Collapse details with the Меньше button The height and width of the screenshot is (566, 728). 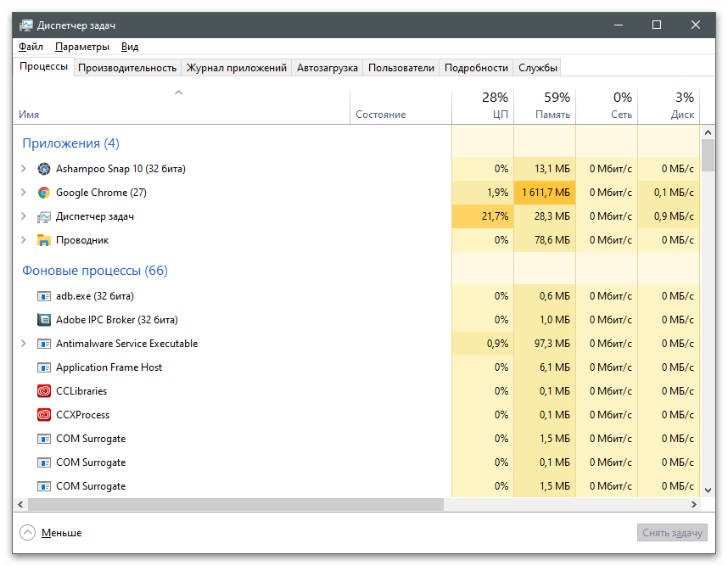tap(51, 533)
